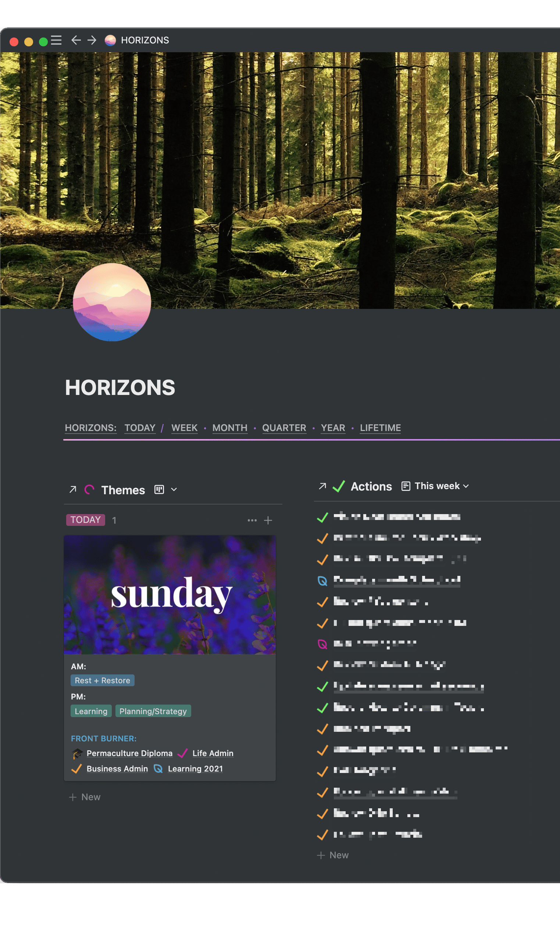Screen dimensions: 560x937
Task: Open the sidebar hamburger menu
Action: (x=56, y=40)
